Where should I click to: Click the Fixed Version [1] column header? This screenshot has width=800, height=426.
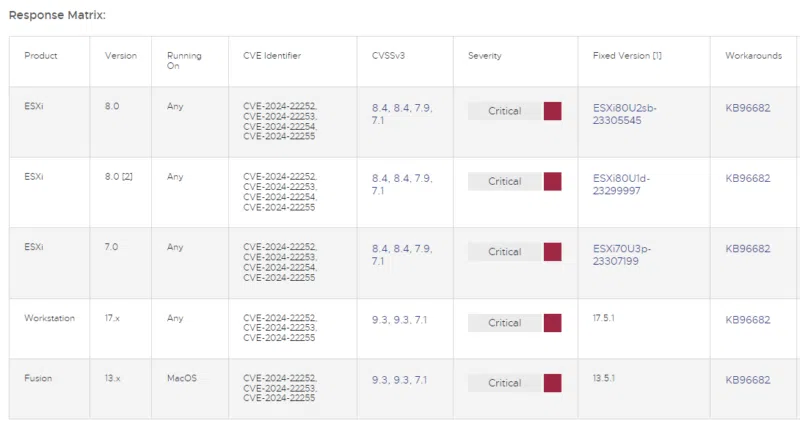pos(627,56)
